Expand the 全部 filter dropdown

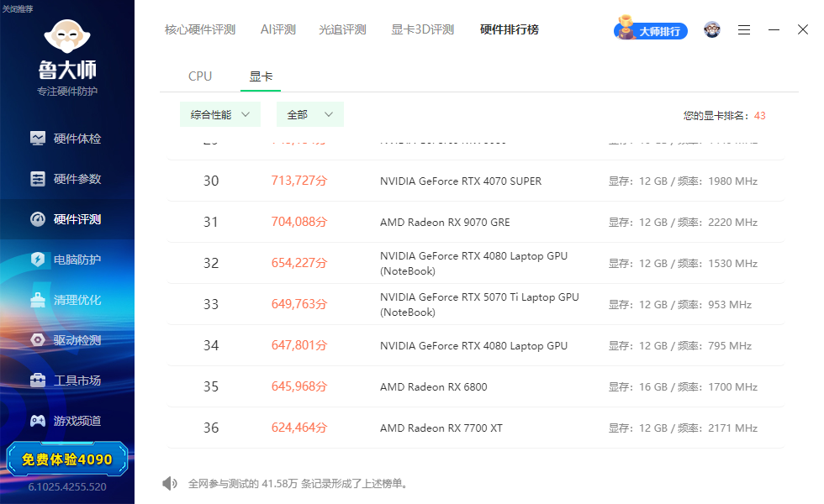[x=310, y=114]
